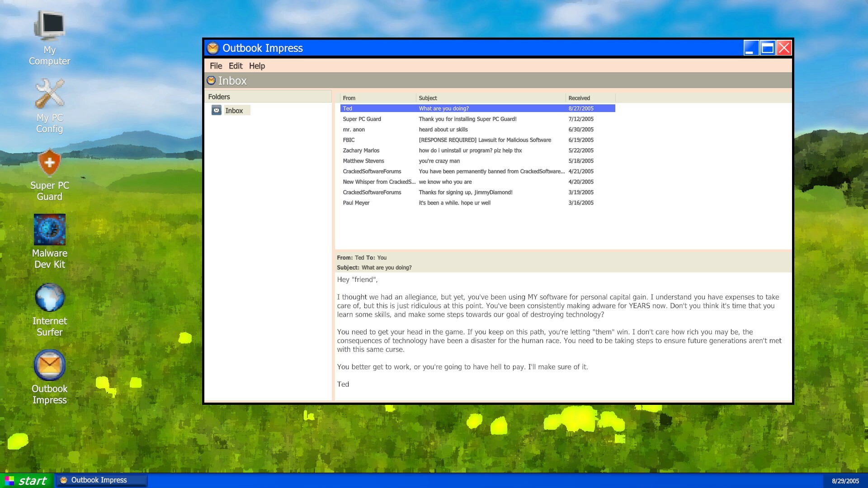868x488 pixels.
Task: Click the Inbox folder envelope icon
Action: [217, 110]
